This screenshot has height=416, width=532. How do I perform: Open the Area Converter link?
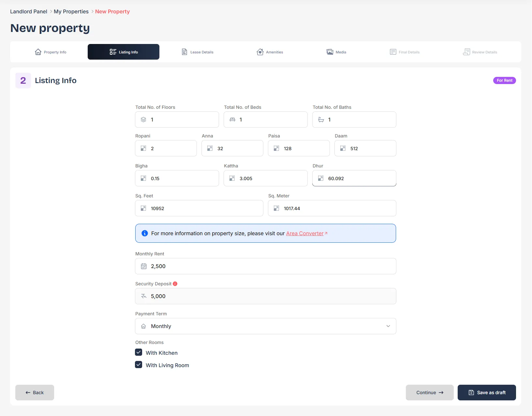[307, 233]
